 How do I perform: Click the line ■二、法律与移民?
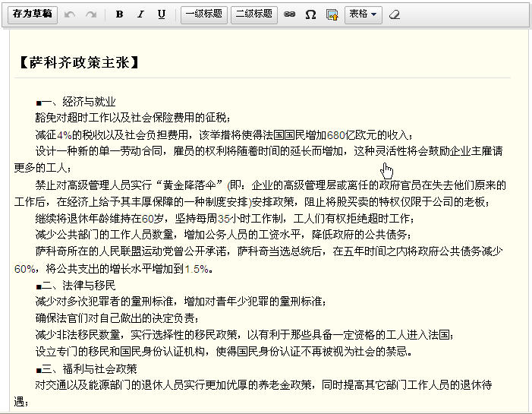point(76,286)
